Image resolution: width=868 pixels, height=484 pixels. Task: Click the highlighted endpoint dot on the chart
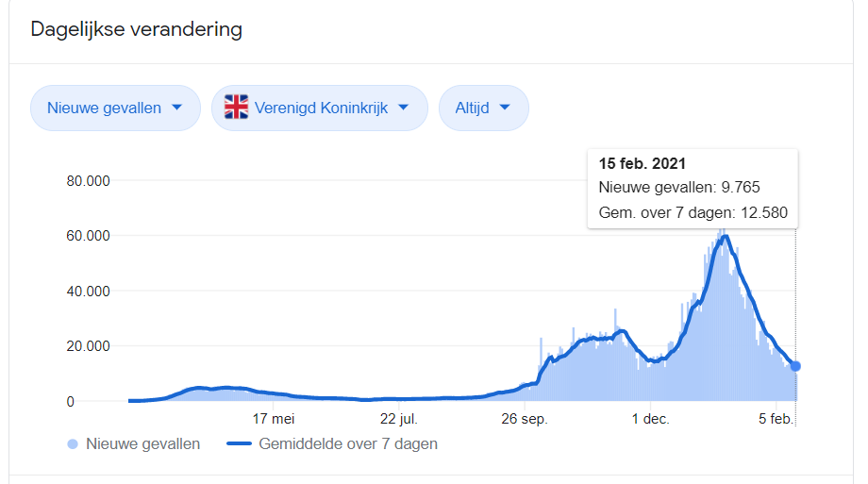pyautogui.click(x=795, y=366)
